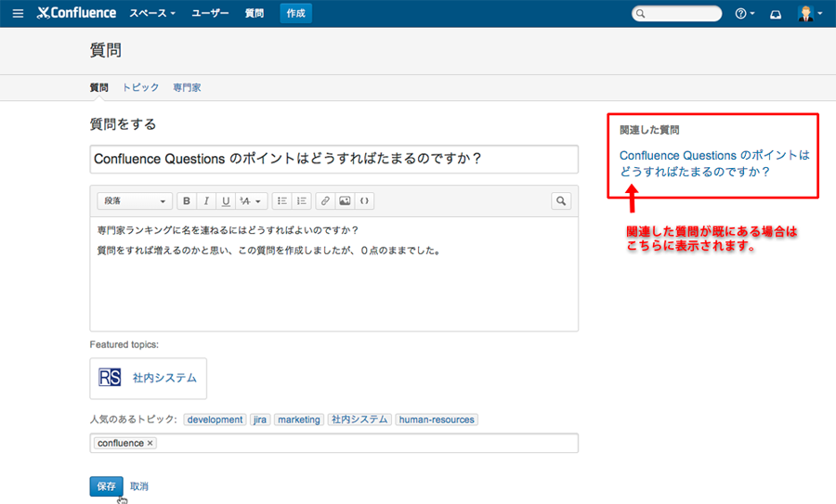The height and width of the screenshot is (504, 836).
Task: Toggle underline formatting
Action: coord(226,200)
